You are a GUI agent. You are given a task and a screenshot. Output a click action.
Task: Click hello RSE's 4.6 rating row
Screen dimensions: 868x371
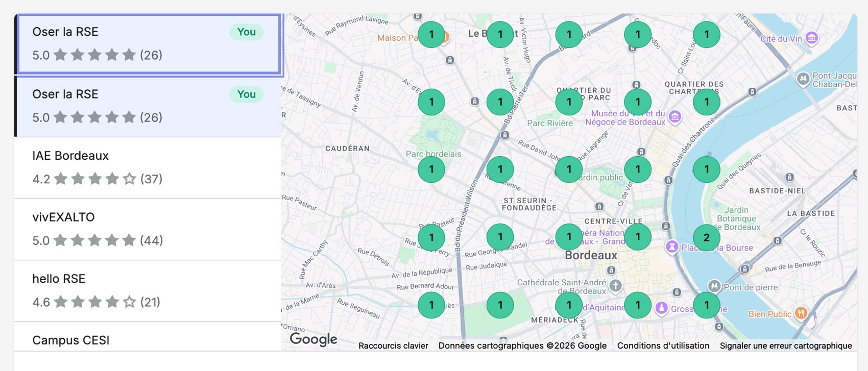coord(97,302)
